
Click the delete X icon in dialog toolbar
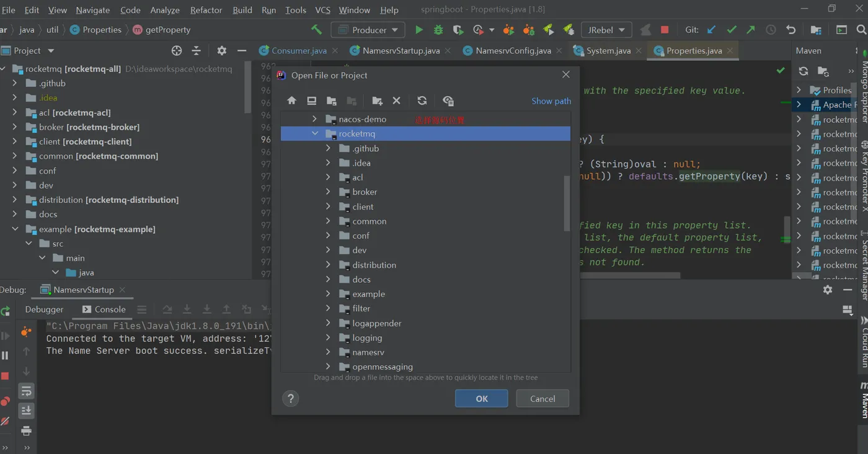point(397,100)
